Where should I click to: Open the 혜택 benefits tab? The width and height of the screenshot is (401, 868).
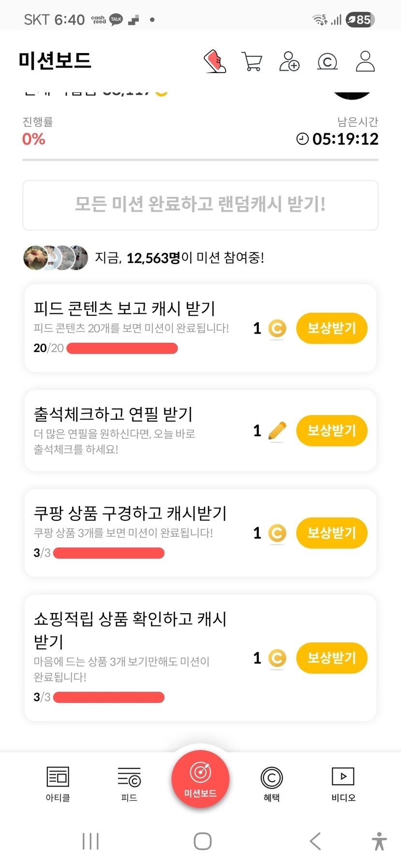point(272,784)
